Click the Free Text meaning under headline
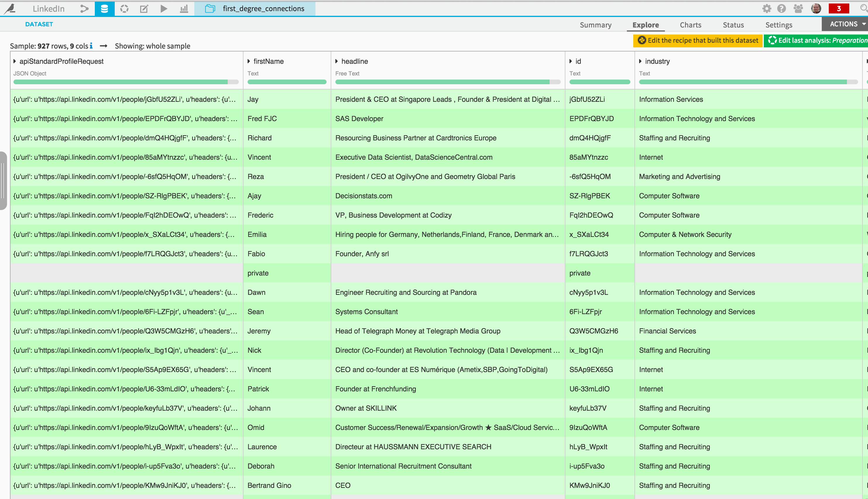 coord(347,73)
